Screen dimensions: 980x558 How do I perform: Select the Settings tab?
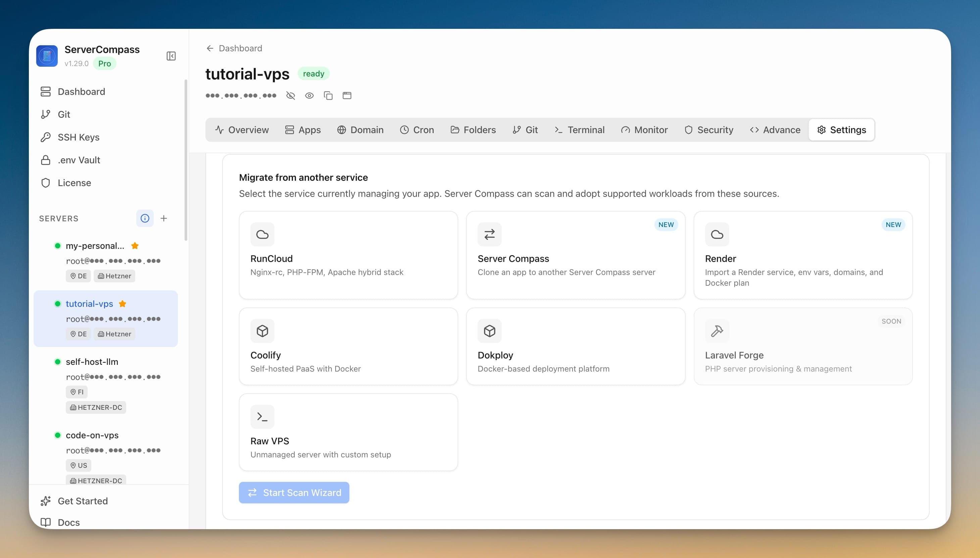(841, 130)
